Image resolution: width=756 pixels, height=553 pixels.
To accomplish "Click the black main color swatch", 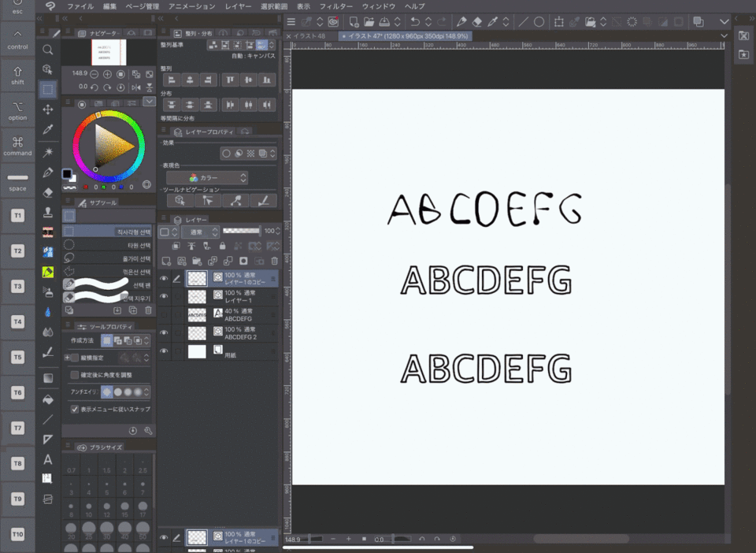I will click(67, 173).
